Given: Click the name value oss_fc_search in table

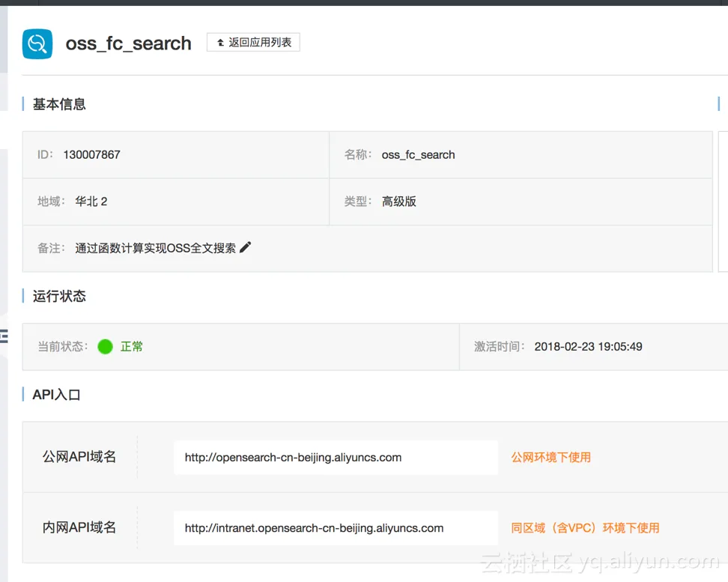Looking at the screenshot, I should (x=419, y=154).
